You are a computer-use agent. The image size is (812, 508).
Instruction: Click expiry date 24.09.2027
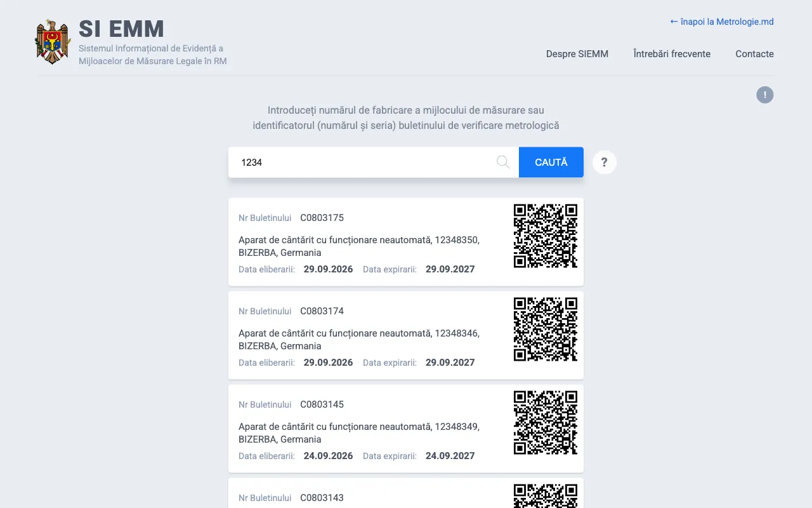(450, 456)
